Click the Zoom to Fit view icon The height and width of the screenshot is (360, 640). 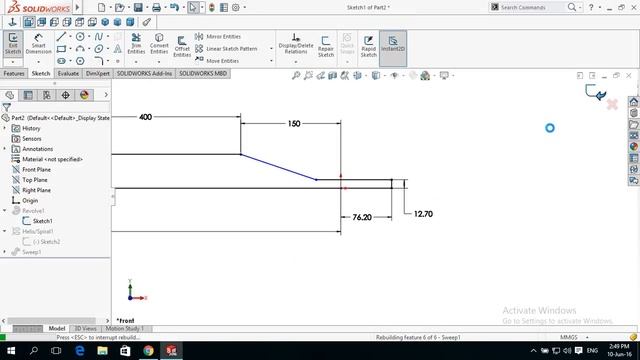click(x=296, y=76)
